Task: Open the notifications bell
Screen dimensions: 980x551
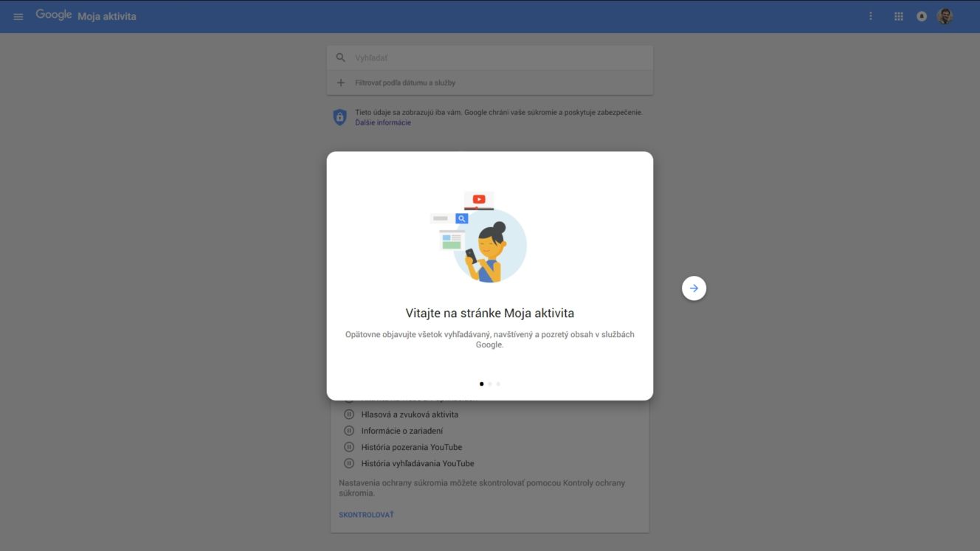Action: (x=922, y=16)
